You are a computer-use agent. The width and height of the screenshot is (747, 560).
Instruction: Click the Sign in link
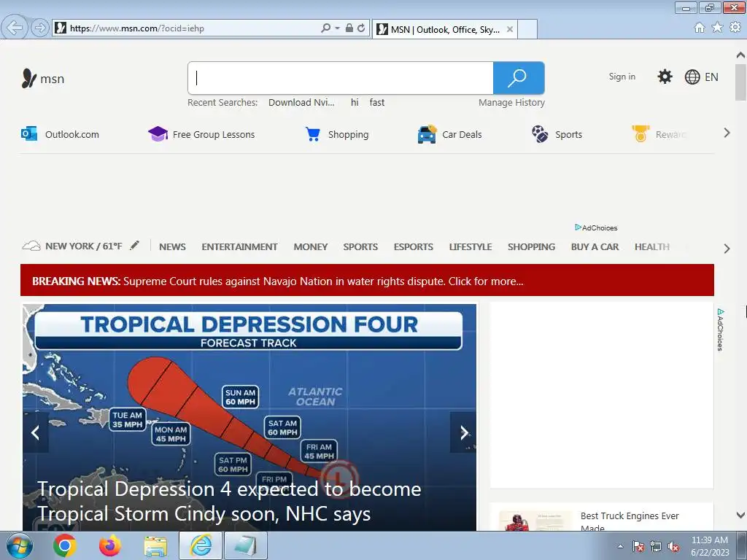pyautogui.click(x=622, y=77)
